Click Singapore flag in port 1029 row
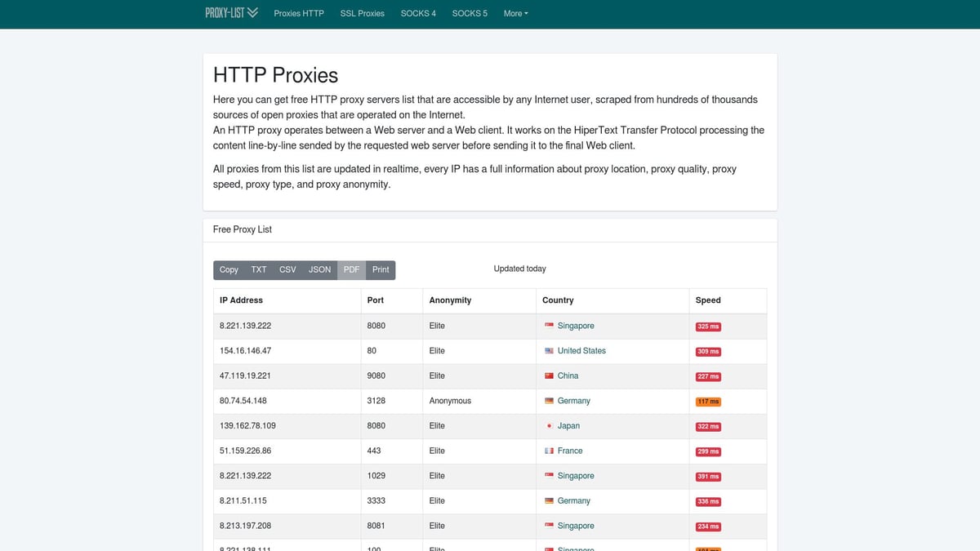The width and height of the screenshot is (980, 551). point(549,476)
